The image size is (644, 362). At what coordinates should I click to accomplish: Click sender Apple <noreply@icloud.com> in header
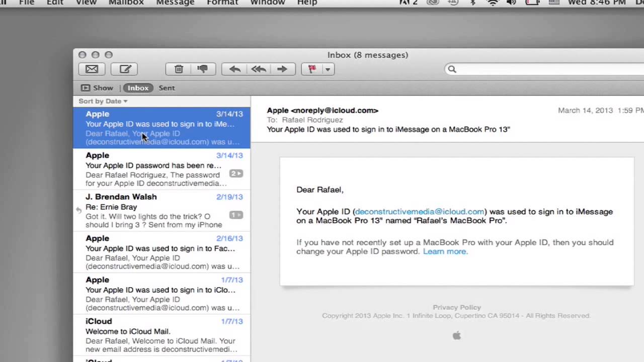(x=323, y=110)
